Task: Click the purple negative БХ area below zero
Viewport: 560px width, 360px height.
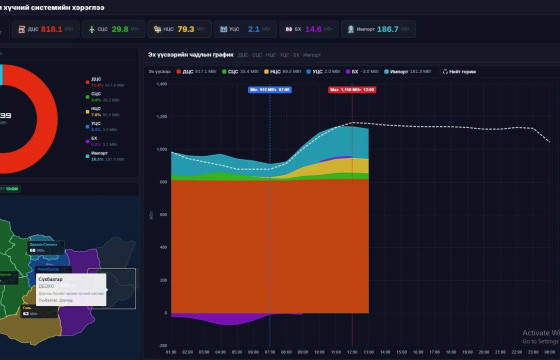Action: pyautogui.click(x=229, y=319)
